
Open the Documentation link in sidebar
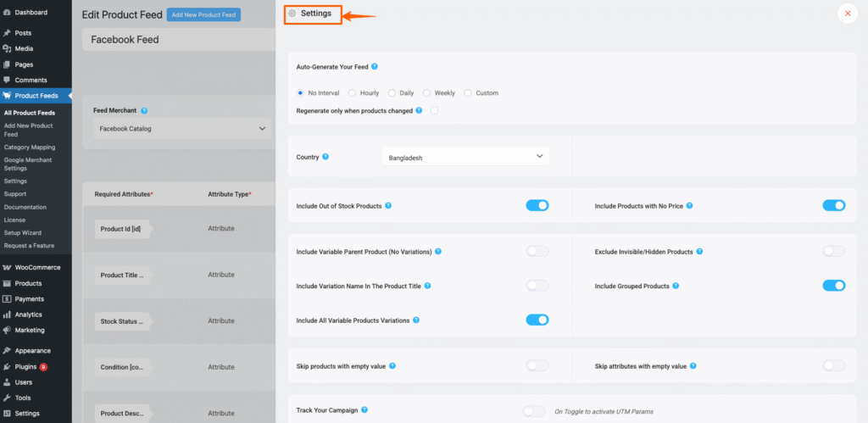coord(25,207)
